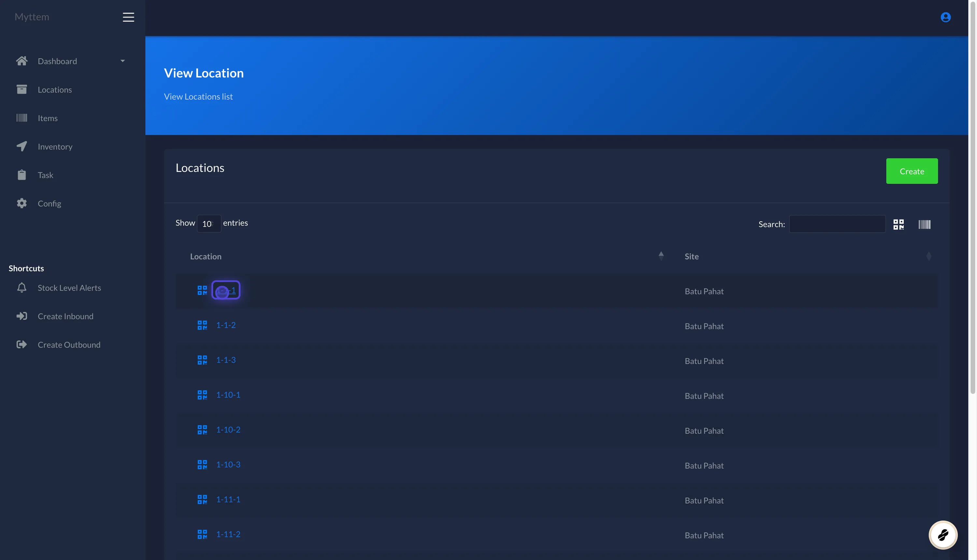
Task: Click floating round widget button bottom-right
Action: click(x=943, y=535)
